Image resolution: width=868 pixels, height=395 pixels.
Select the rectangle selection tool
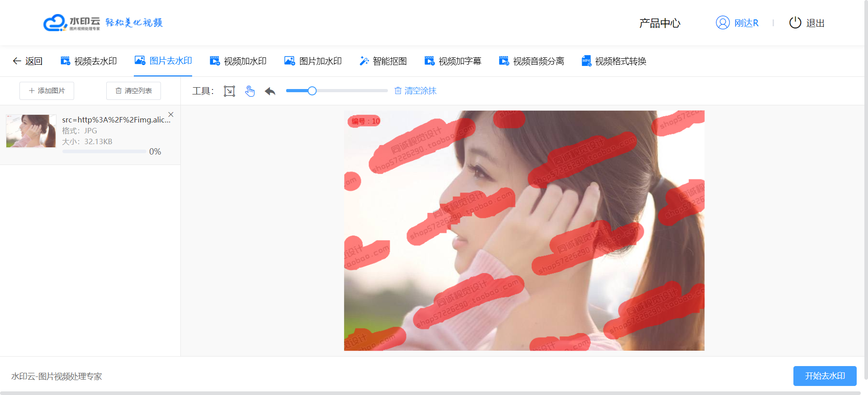[x=229, y=91]
